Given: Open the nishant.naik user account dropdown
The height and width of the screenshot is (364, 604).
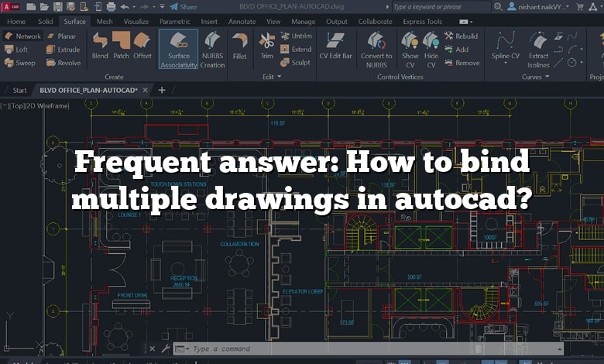Looking at the screenshot, I should click(539, 7).
